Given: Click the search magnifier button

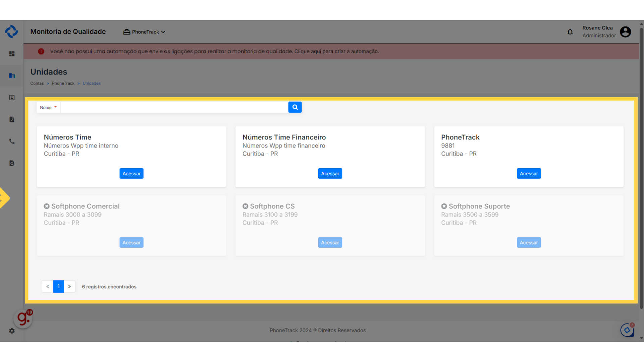Looking at the screenshot, I should [295, 107].
